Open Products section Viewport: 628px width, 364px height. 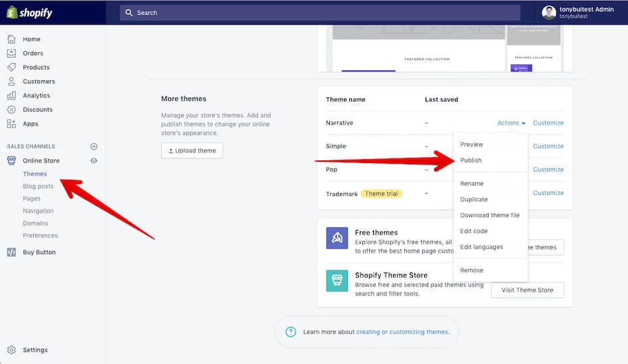tap(36, 67)
